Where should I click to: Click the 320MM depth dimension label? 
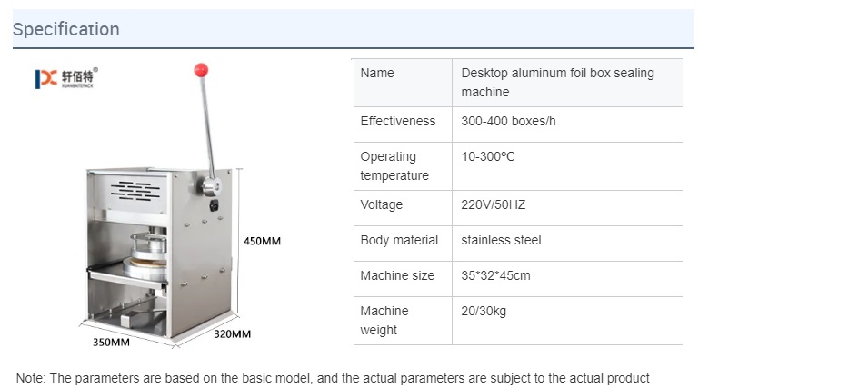tap(232, 333)
